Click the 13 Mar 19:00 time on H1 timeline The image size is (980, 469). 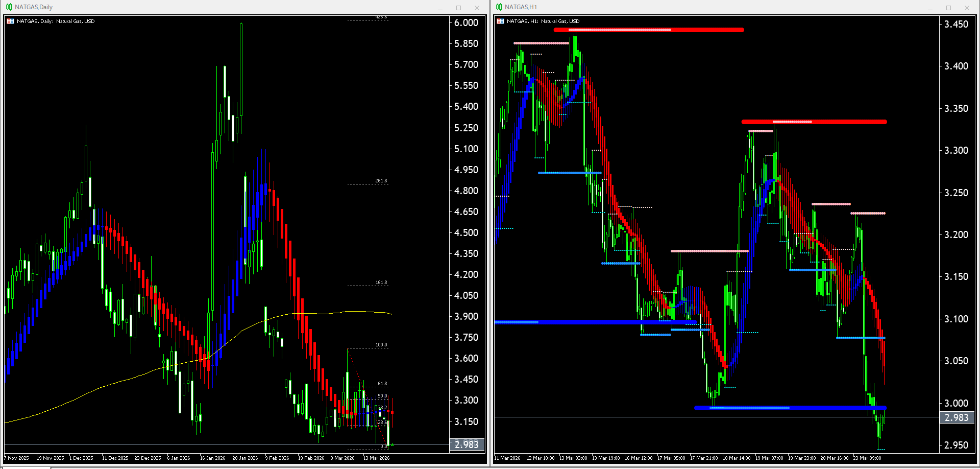606,458
